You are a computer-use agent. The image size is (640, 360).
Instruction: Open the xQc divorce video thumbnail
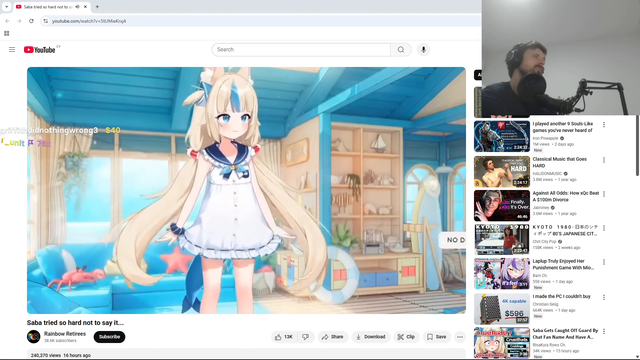click(502, 205)
